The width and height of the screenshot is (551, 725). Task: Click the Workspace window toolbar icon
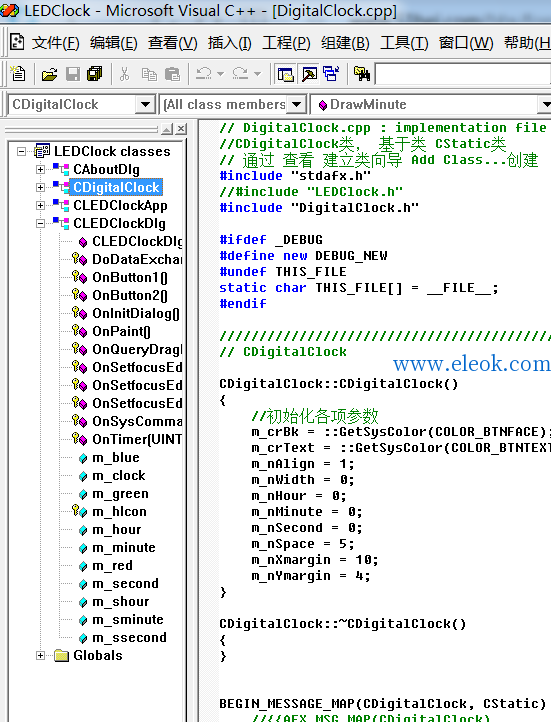click(x=286, y=74)
